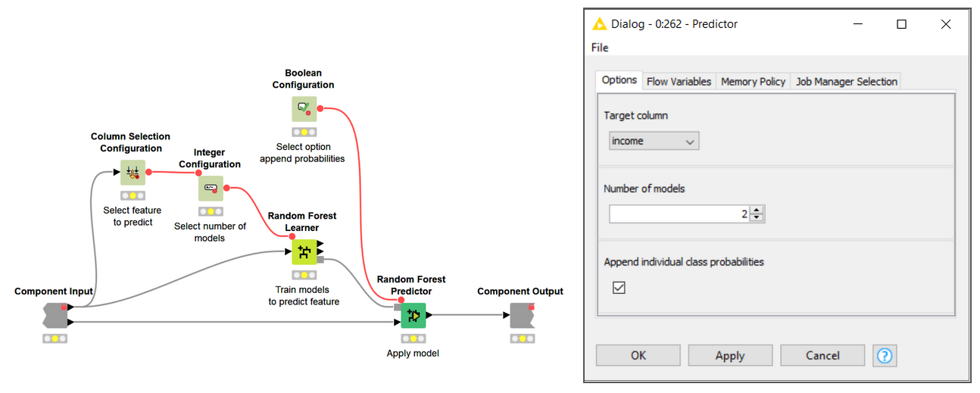Click the Apply button
980x393 pixels.
pos(730,355)
